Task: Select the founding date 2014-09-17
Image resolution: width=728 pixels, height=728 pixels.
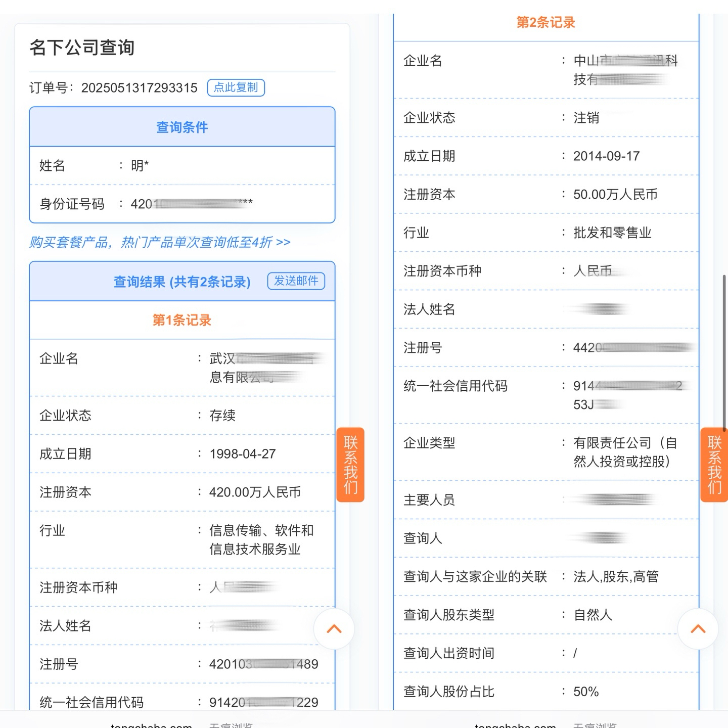Action: click(607, 156)
